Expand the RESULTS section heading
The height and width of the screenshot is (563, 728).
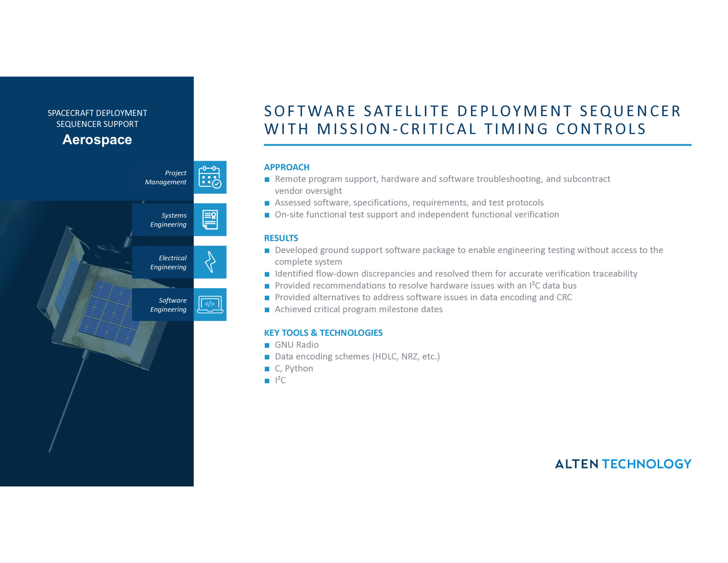pyautogui.click(x=281, y=238)
